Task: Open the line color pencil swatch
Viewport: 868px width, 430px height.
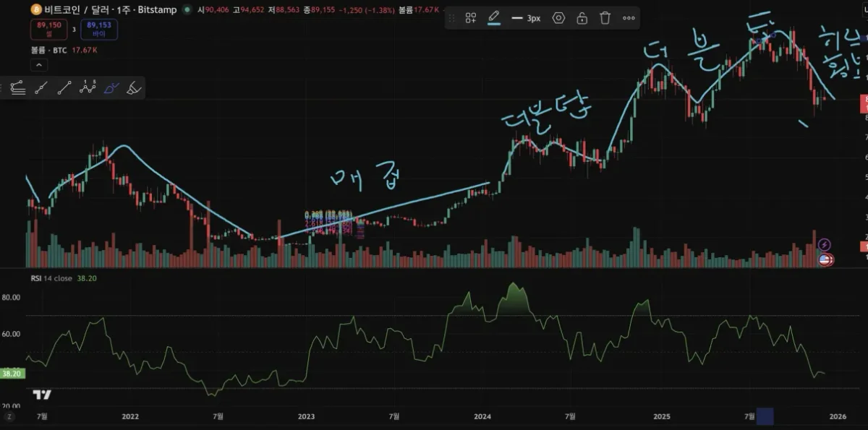Action: [x=494, y=17]
